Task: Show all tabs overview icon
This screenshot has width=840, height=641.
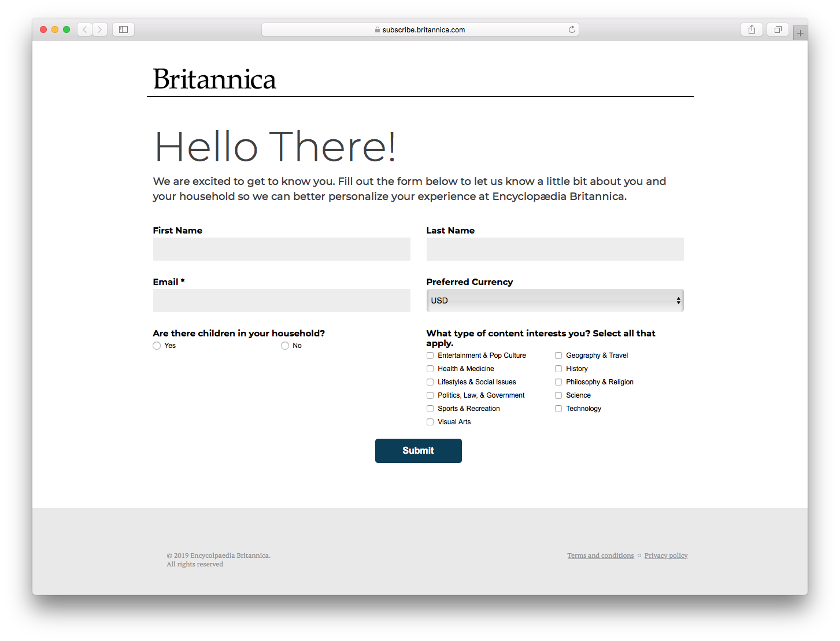Action: click(778, 29)
